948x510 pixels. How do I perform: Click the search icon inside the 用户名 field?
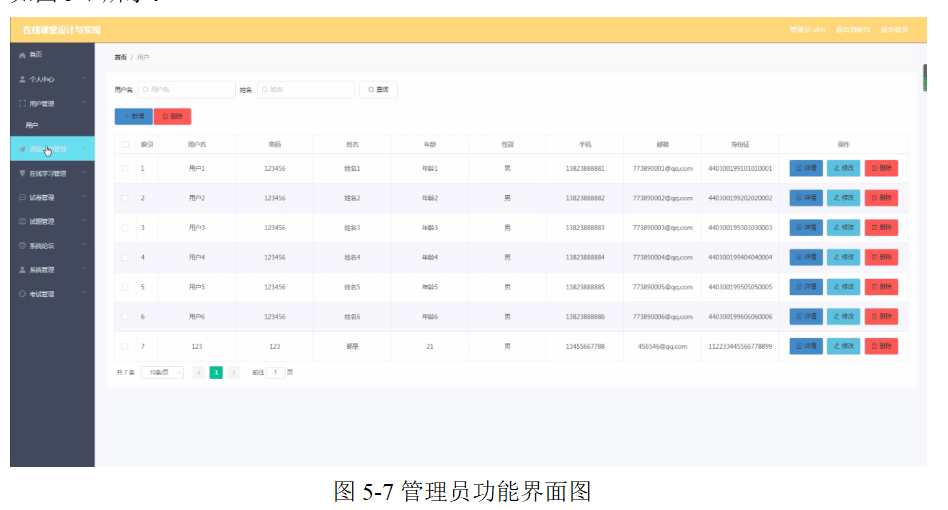[x=146, y=89]
